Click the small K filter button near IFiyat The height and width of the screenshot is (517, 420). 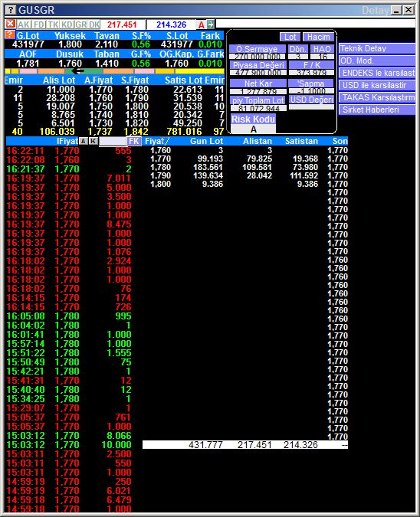click(94, 141)
